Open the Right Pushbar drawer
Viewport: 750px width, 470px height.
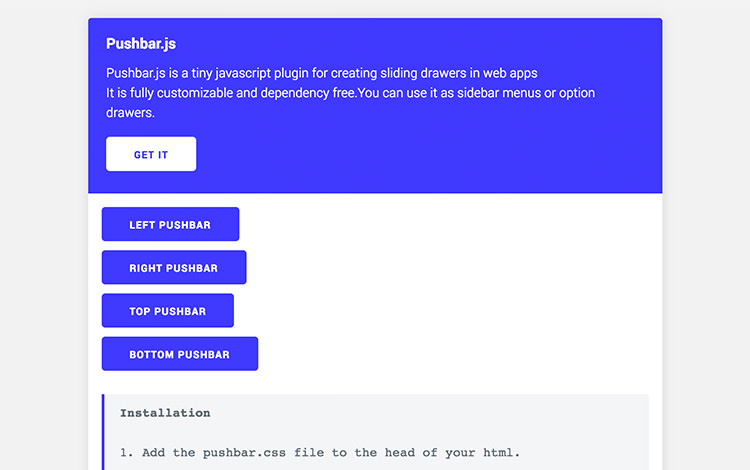click(x=173, y=267)
